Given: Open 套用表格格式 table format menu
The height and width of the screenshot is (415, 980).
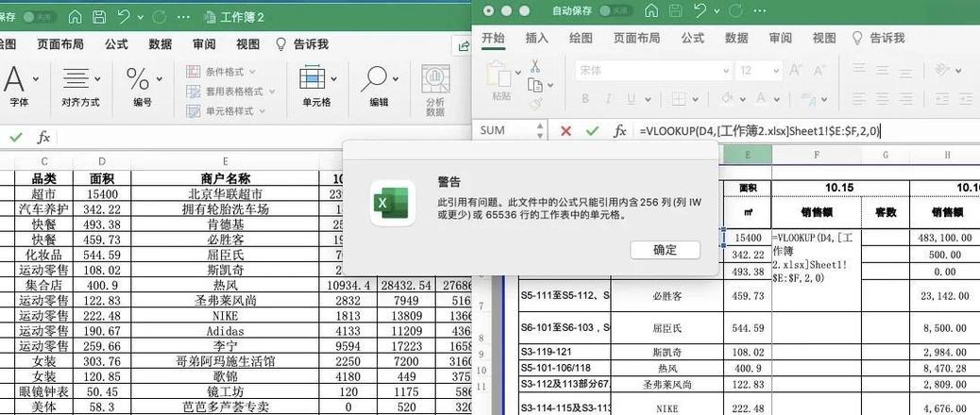Looking at the screenshot, I should click(x=231, y=91).
